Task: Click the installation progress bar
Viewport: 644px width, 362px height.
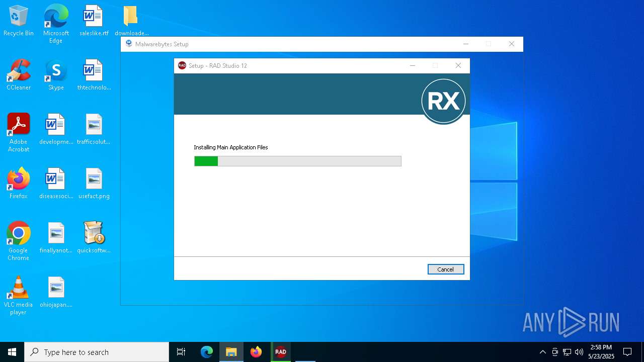Action: click(298, 161)
